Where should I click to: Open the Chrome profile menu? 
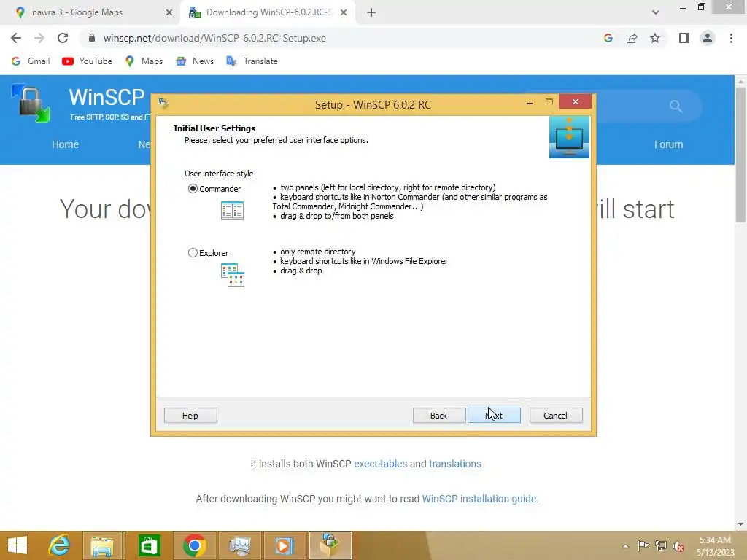coord(708,38)
